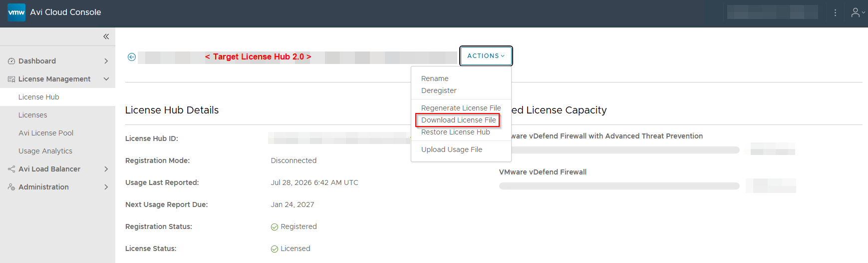Viewport: 868px width, 263px height.
Task: Choose Deregister in Actions menu
Action: click(439, 90)
